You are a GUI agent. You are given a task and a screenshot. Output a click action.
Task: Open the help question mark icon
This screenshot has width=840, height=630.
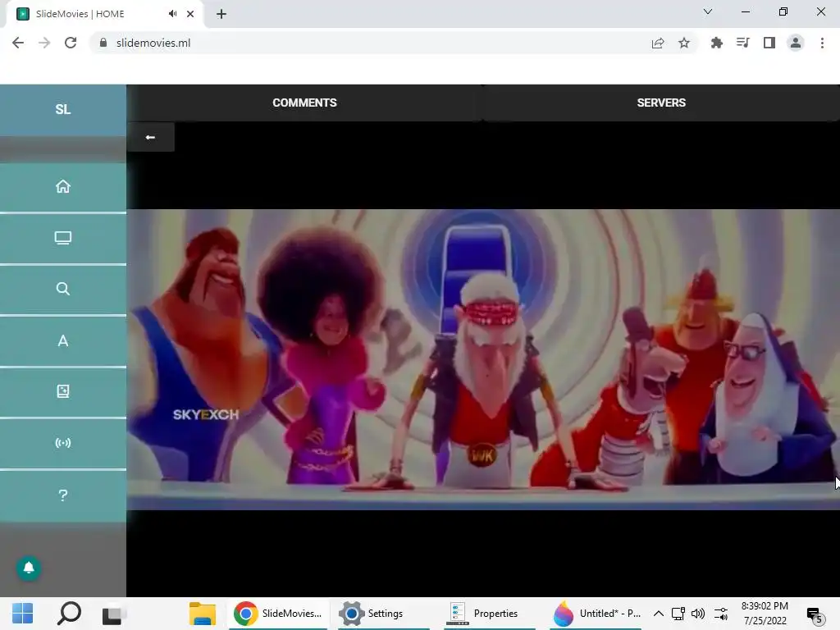[62, 495]
